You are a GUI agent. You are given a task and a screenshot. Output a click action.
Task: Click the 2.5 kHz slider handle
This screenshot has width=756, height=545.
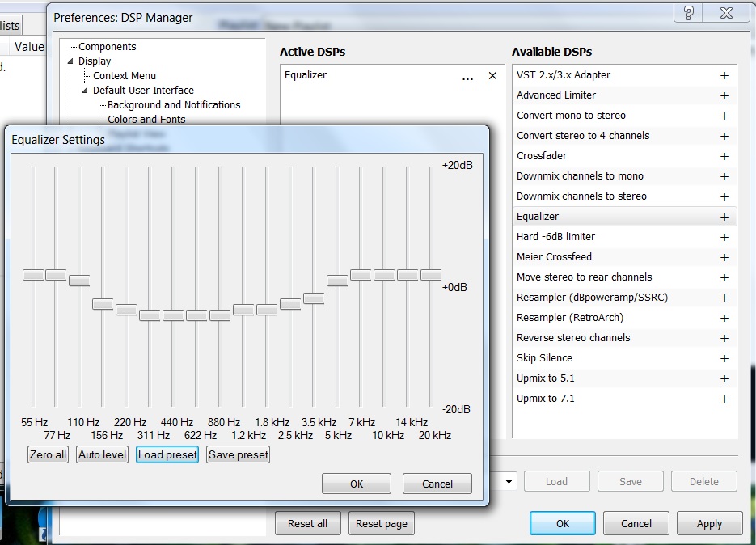click(x=290, y=304)
